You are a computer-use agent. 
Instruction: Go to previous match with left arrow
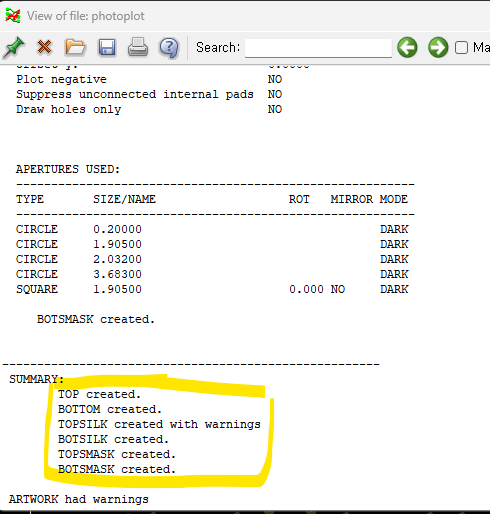(407, 47)
